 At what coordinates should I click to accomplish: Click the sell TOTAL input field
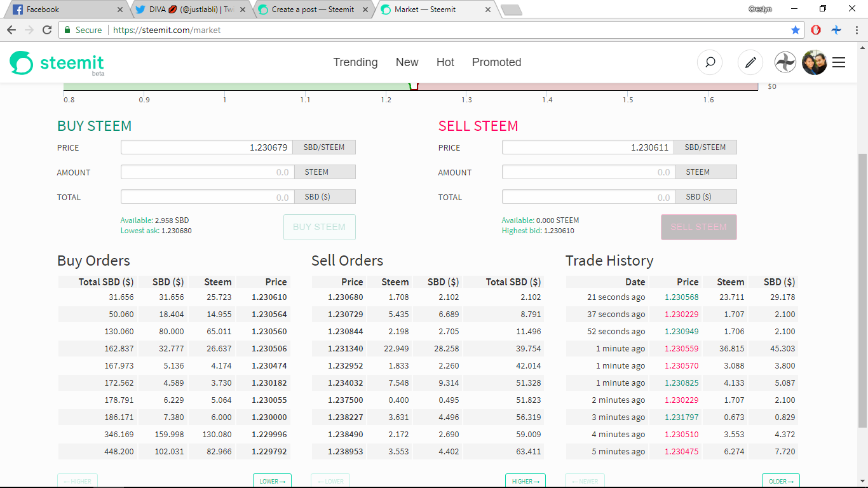[x=588, y=197]
